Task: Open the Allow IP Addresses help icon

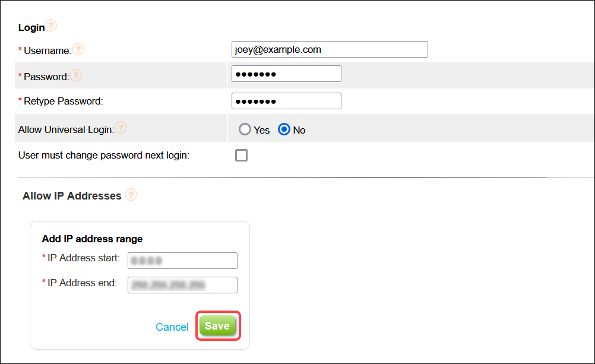Action: [x=131, y=194]
